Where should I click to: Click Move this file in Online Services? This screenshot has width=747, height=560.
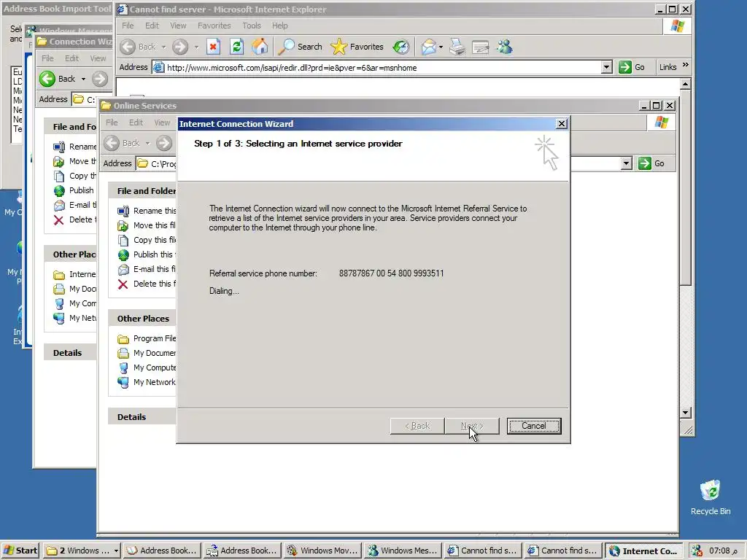tap(147, 225)
